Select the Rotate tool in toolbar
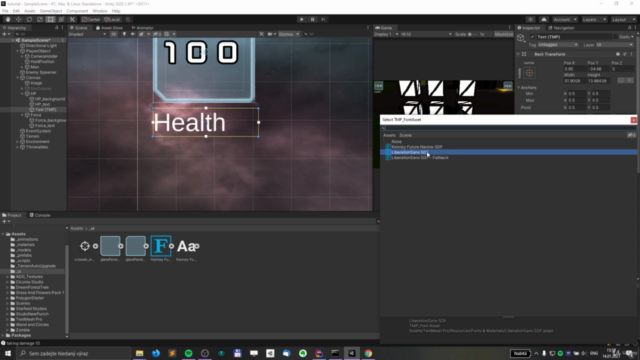This screenshot has height=360, width=640. click(x=29, y=19)
